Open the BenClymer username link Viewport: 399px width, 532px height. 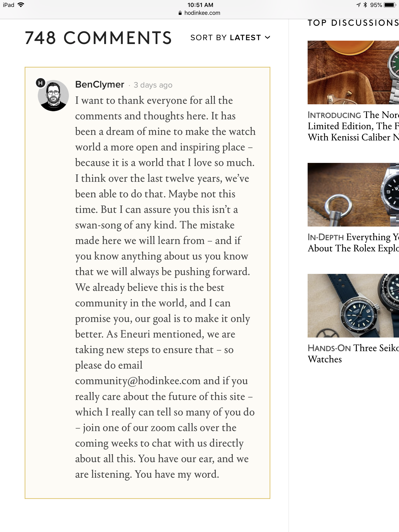pos(100,85)
